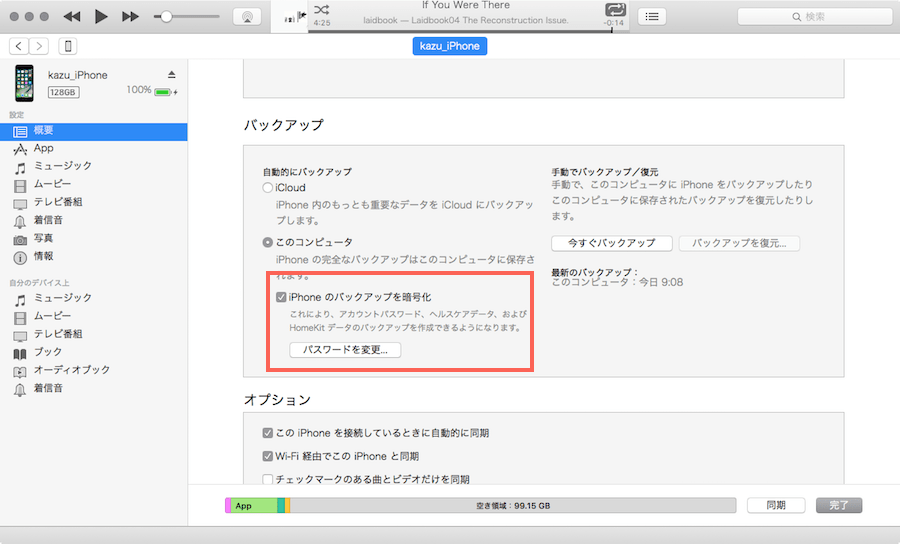Viewport: 900px width, 544px height.
Task: Select iCloud backup radio button
Action: click(267, 188)
